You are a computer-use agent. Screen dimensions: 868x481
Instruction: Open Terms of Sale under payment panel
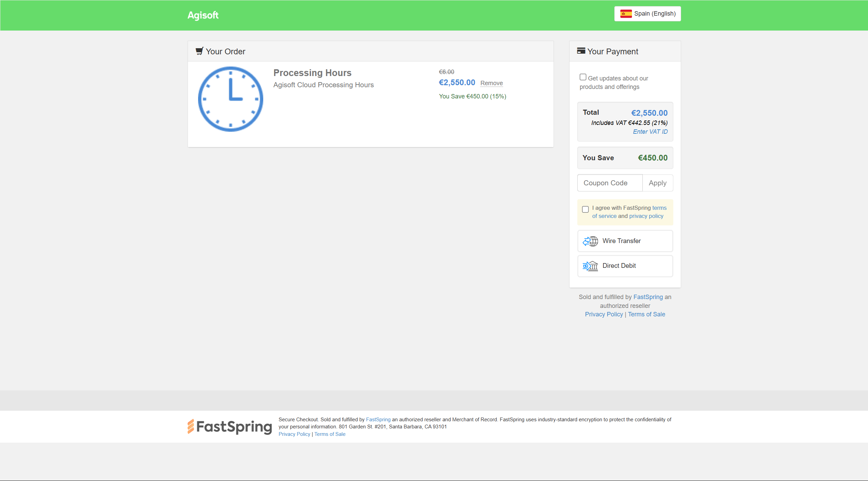pyautogui.click(x=646, y=314)
